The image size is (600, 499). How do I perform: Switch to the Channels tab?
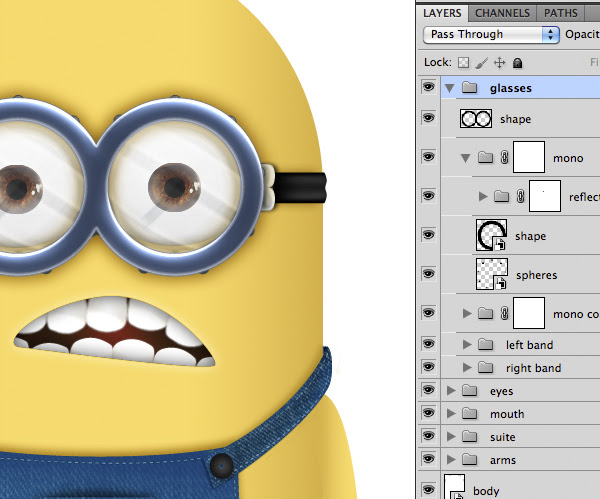pos(502,13)
